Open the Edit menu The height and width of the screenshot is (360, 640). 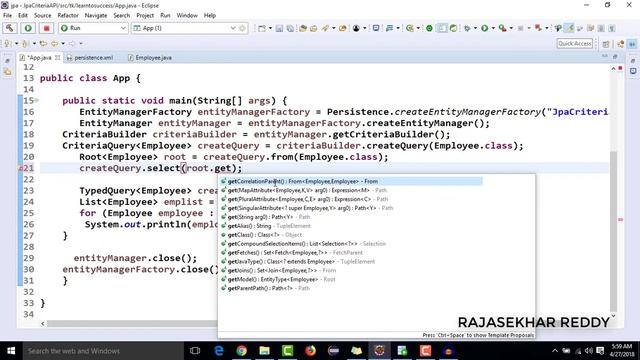coord(23,16)
